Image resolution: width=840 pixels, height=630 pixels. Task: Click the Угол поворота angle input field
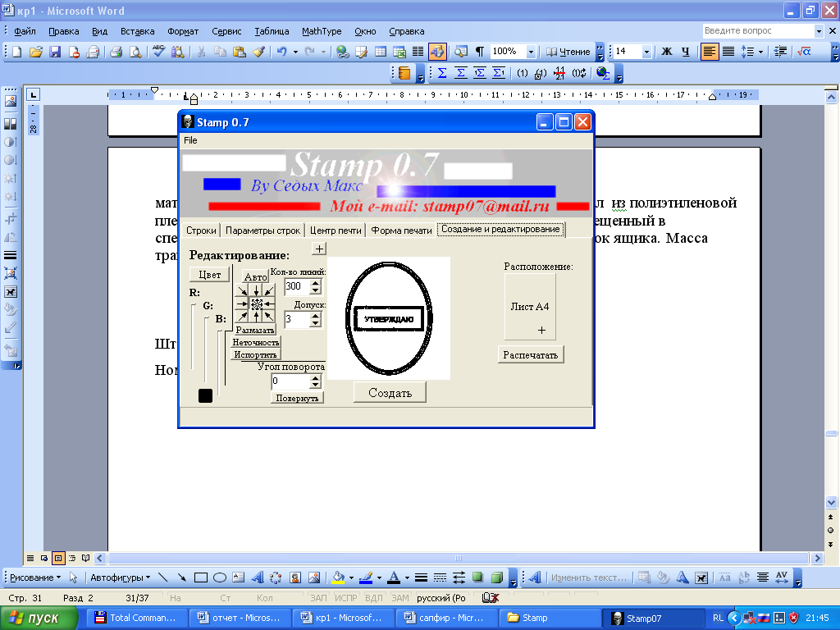(x=291, y=381)
